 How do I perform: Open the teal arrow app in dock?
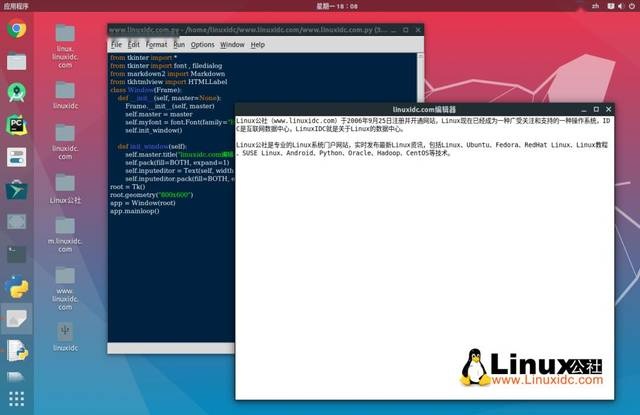[16, 190]
